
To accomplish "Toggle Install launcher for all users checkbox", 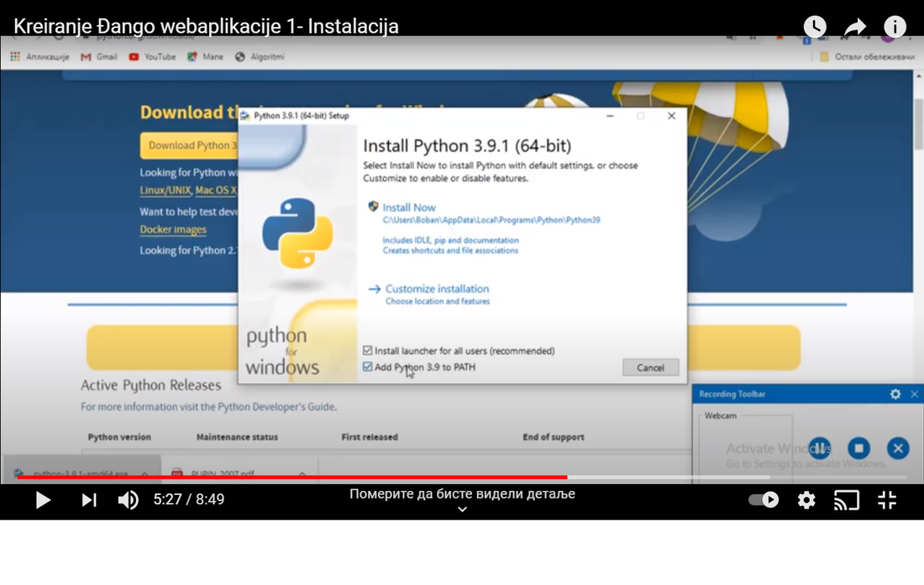I will coord(368,350).
